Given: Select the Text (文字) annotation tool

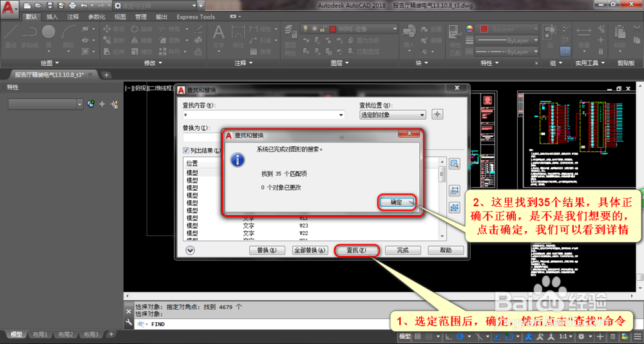Looking at the screenshot, I should point(218,37).
